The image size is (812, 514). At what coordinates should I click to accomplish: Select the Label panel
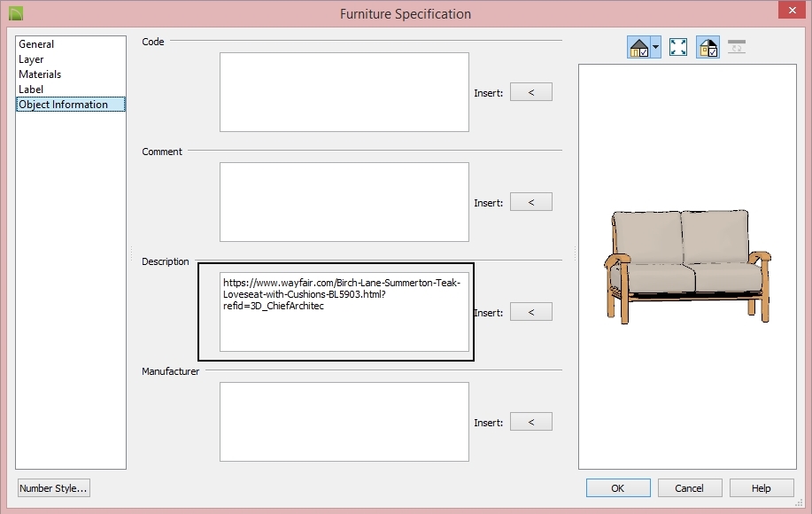30,89
